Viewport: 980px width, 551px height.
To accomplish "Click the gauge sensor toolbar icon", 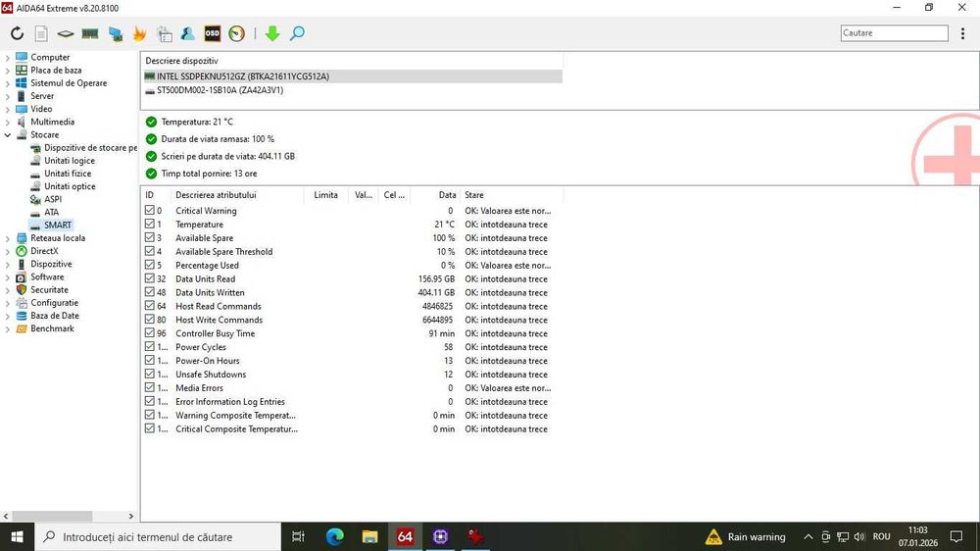I will [x=237, y=33].
